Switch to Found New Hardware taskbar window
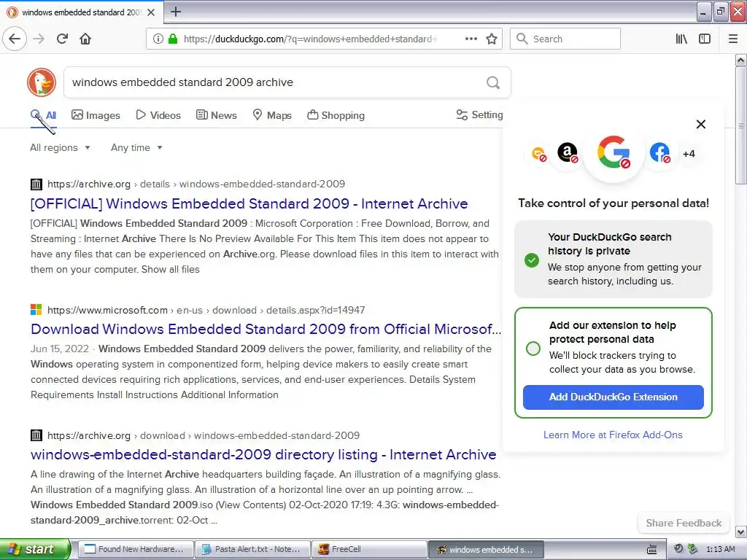747x560 pixels. [x=135, y=550]
